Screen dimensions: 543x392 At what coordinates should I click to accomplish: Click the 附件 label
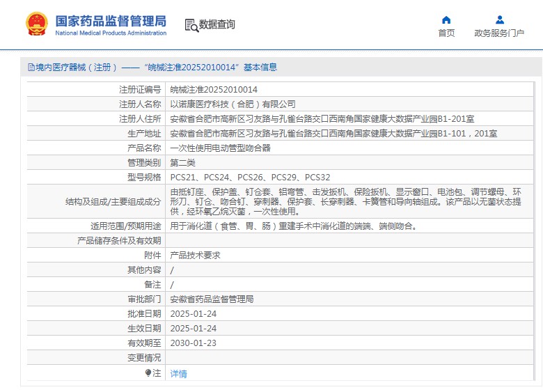pyautogui.click(x=152, y=256)
